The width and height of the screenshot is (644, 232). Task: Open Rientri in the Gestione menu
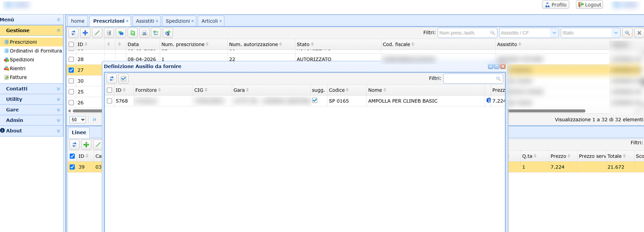[17, 68]
